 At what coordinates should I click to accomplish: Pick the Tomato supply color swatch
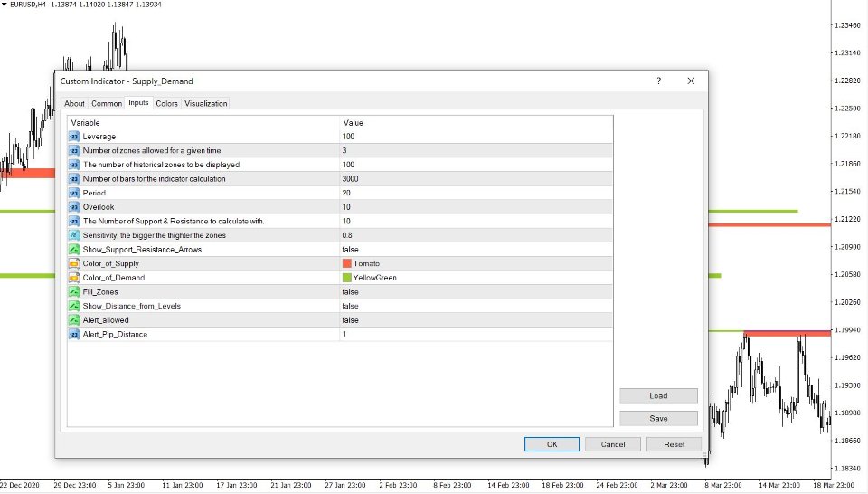click(347, 263)
